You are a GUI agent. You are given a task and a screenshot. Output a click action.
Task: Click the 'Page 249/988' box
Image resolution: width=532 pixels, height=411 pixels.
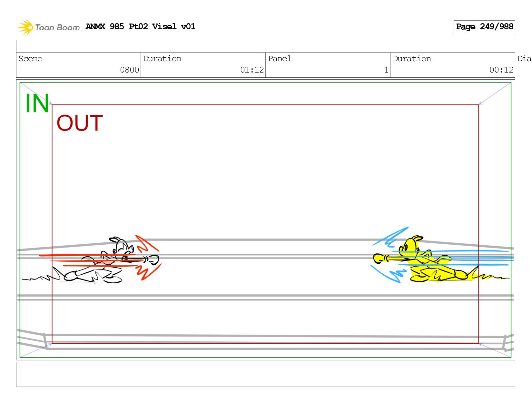coord(484,27)
